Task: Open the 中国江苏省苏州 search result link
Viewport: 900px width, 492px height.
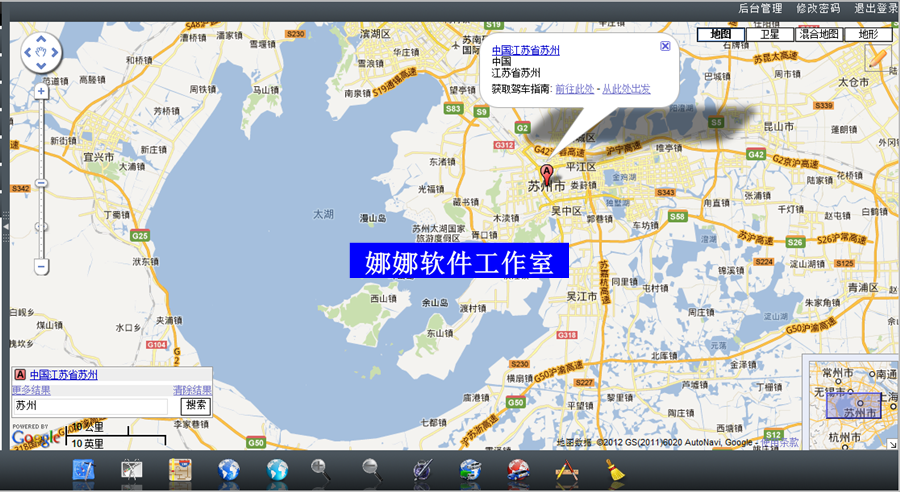Action: tap(64, 374)
